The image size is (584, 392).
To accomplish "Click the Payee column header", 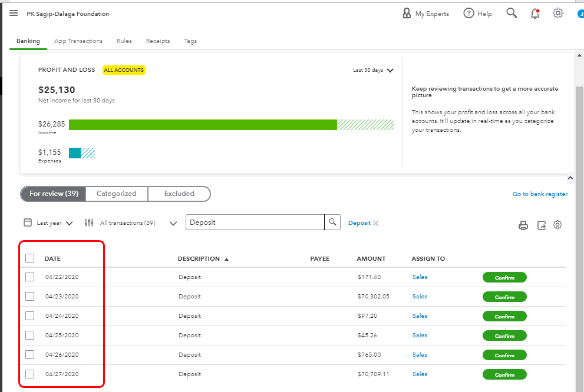I will (320, 258).
